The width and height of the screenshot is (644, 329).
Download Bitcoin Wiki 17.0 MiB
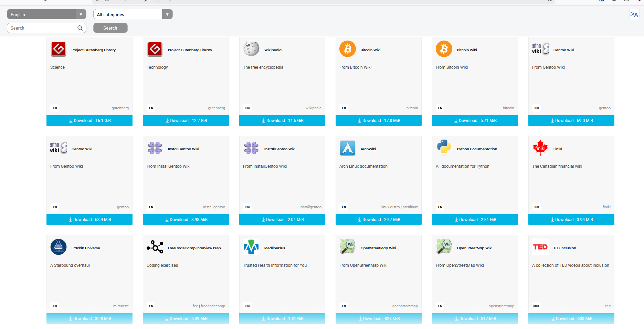(x=379, y=121)
